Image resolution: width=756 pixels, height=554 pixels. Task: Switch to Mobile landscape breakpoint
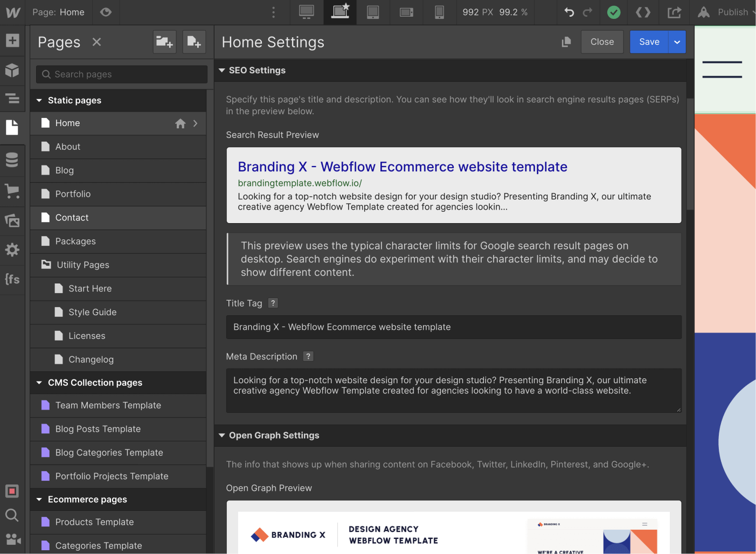406,12
